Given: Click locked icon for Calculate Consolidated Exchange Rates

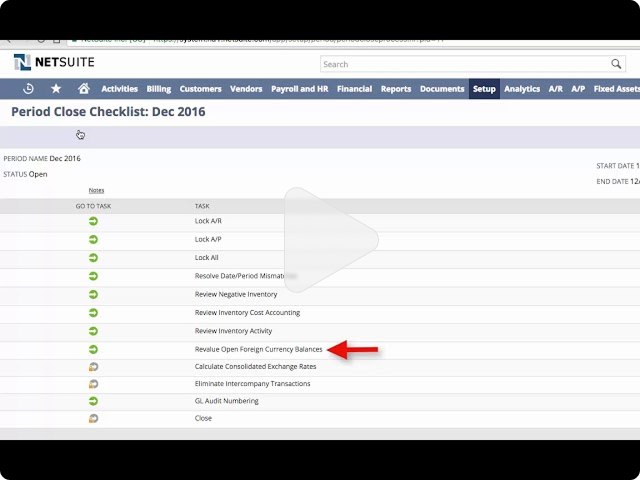Looking at the screenshot, I should (x=93, y=367).
